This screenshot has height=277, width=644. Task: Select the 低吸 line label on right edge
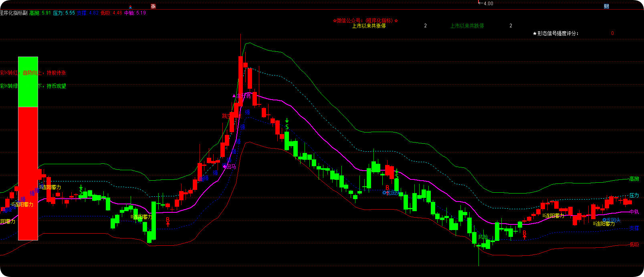[x=634, y=244]
